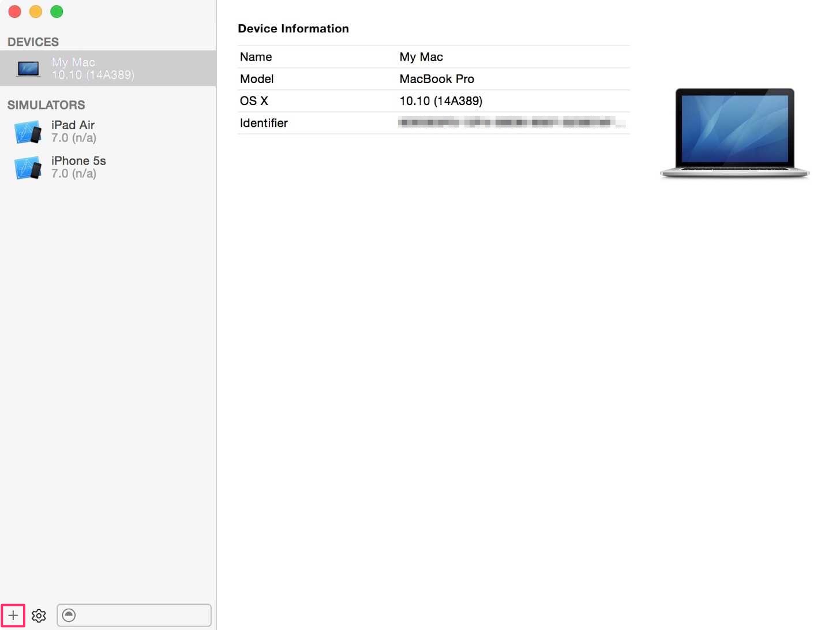This screenshot has width=840, height=630.
Task: Click the Name row label
Action: click(x=256, y=57)
